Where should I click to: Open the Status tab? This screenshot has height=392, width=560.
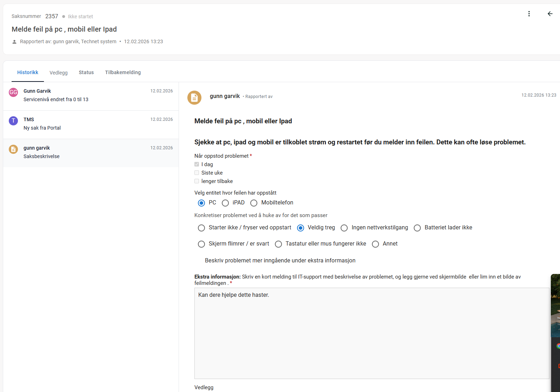(86, 72)
